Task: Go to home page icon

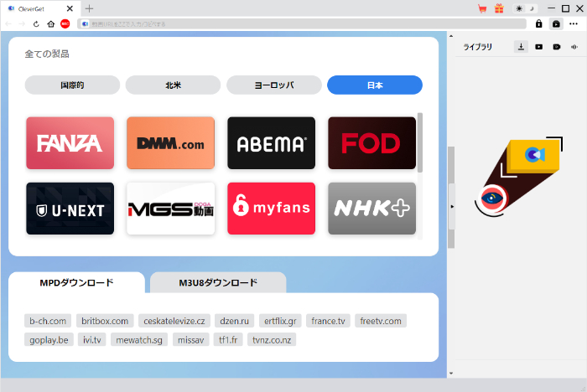Action: point(51,24)
